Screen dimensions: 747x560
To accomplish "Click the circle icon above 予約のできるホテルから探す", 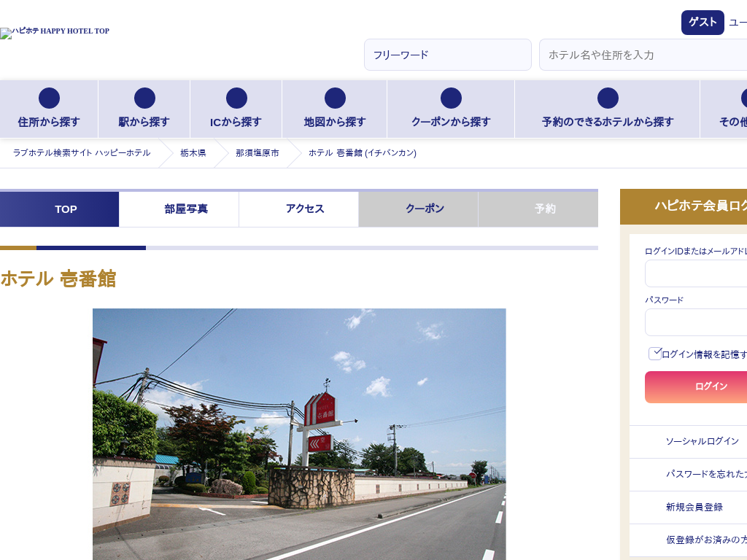I will tap(608, 98).
